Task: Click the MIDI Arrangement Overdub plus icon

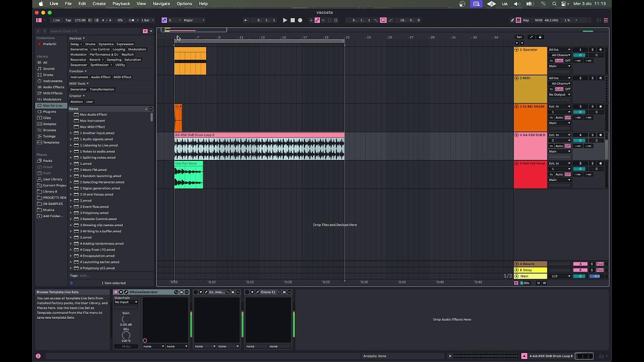Action: click(311, 20)
